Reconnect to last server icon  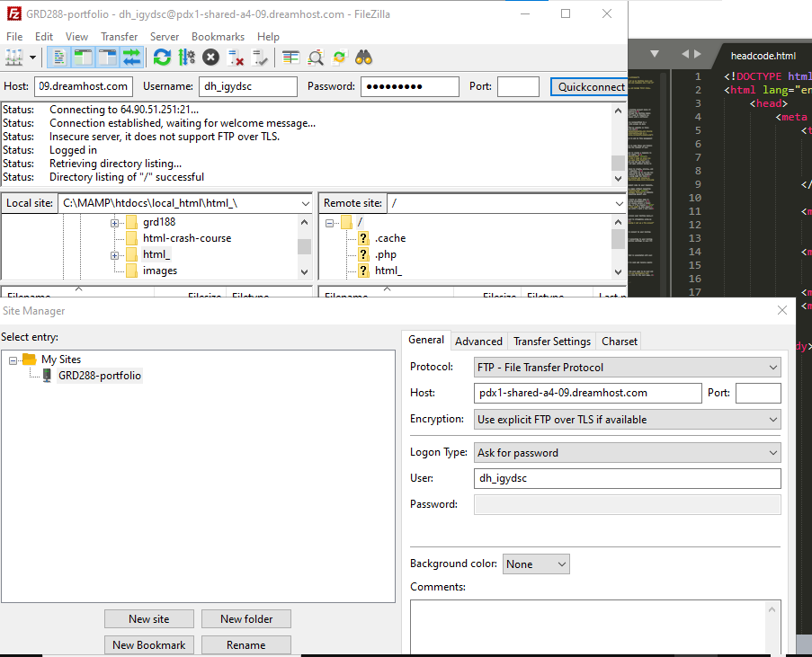coord(260,58)
